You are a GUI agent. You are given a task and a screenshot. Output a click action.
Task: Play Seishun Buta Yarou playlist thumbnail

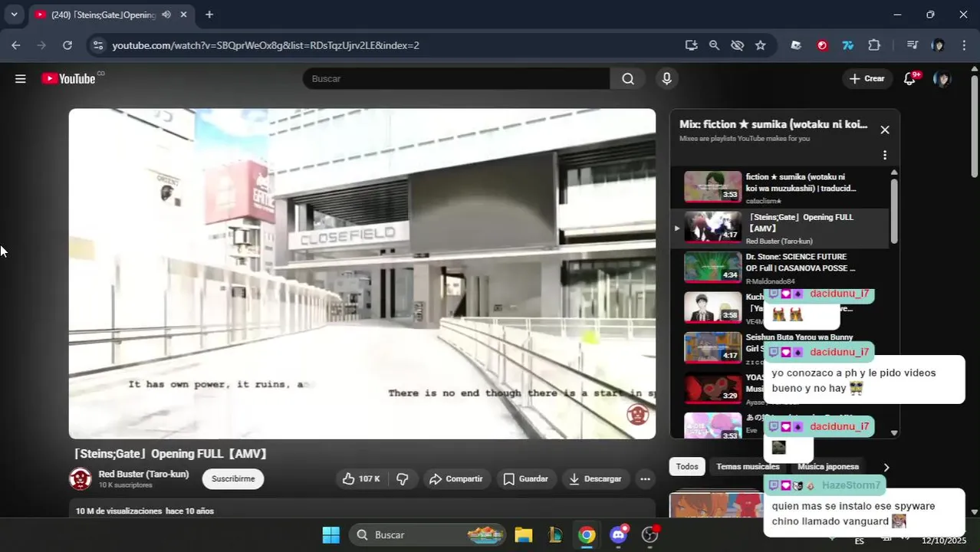click(x=712, y=347)
